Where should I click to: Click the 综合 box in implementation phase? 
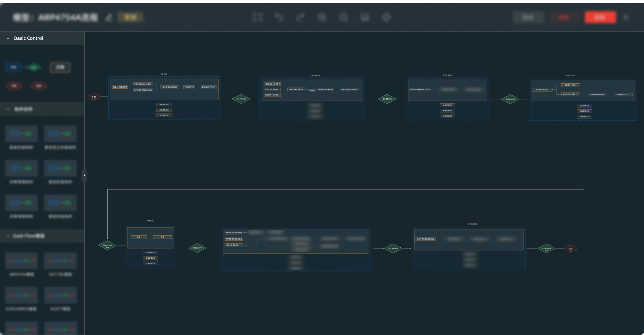(138, 237)
